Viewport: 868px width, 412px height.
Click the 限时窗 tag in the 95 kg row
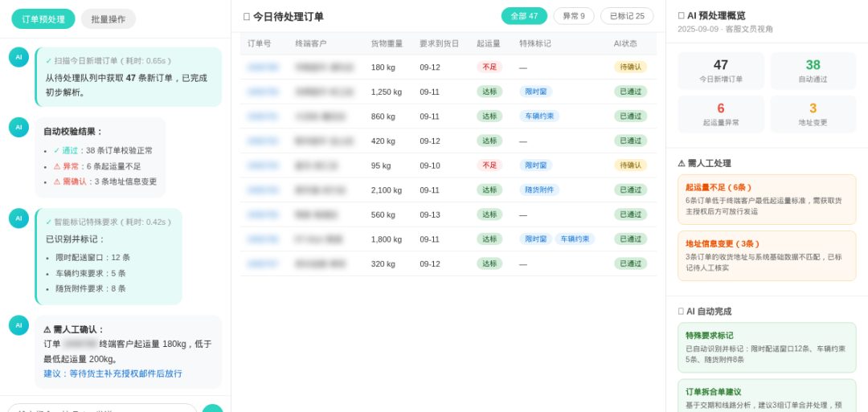(x=536, y=165)
